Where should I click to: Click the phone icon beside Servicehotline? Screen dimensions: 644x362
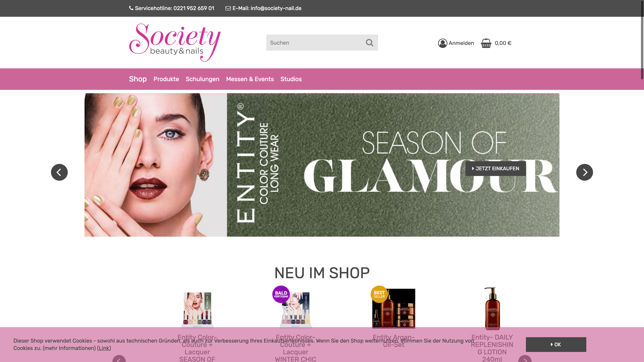tap(131, 8)
